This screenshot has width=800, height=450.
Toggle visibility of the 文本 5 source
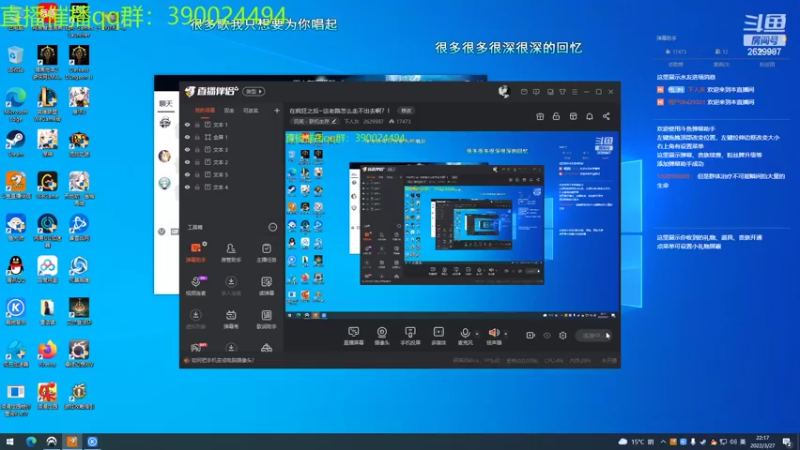[x=187, y=174]
